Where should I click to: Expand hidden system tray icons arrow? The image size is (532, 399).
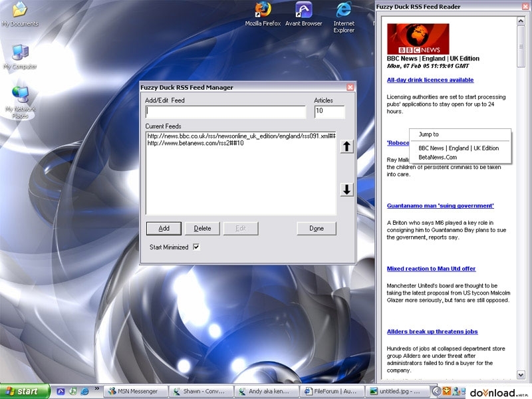click(x=437, y=392)
